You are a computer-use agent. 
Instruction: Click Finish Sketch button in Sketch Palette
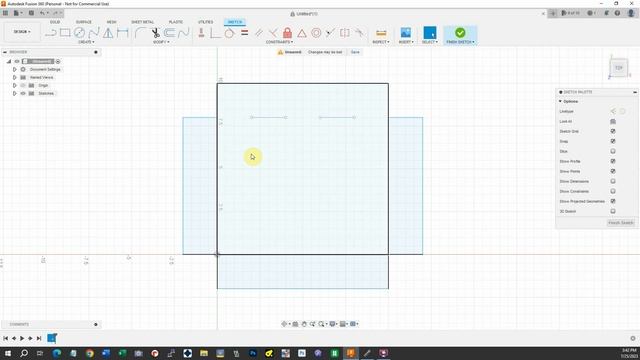click(620, 223)
